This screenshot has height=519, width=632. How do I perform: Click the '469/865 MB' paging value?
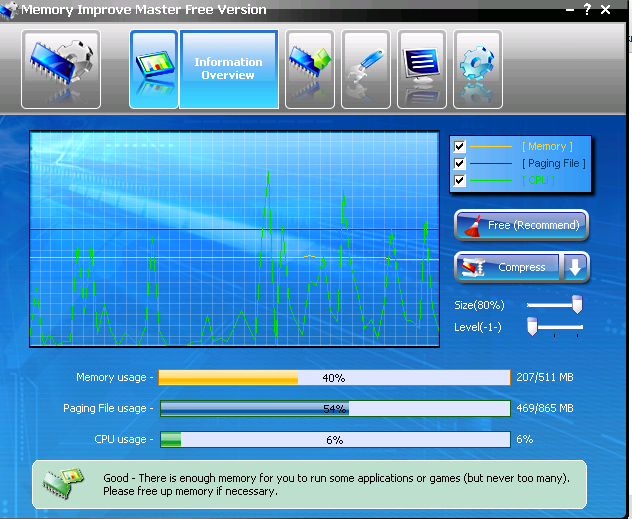point(545,408)
